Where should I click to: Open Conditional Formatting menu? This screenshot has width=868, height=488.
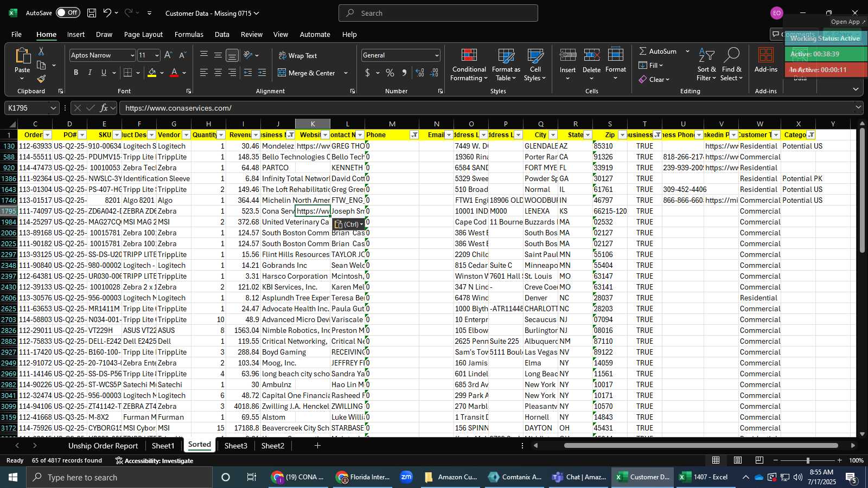(469, 65)
